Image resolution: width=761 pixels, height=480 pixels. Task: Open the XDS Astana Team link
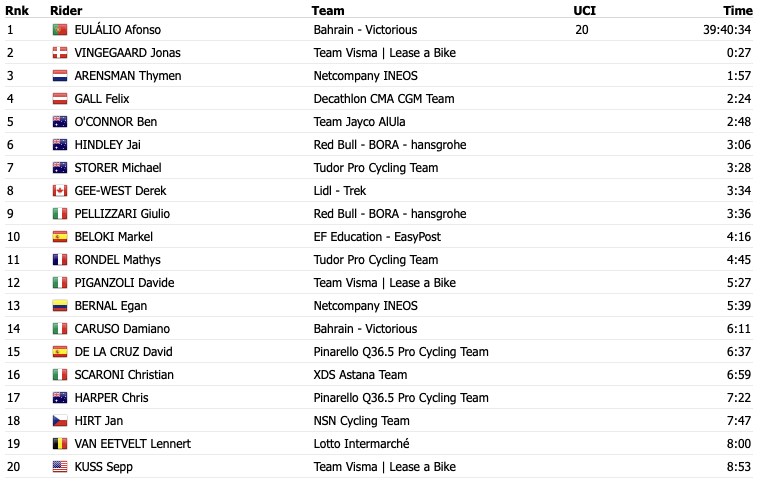point(360,375)
